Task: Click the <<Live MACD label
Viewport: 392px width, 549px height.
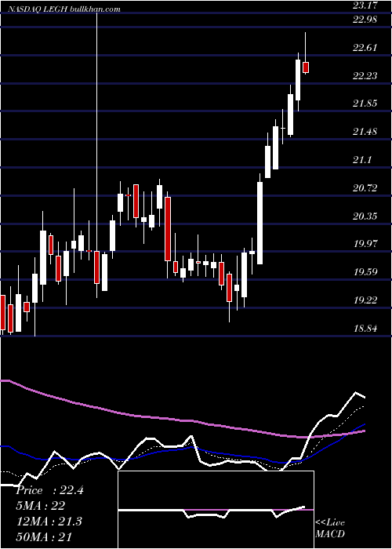Action: [330, 529]
